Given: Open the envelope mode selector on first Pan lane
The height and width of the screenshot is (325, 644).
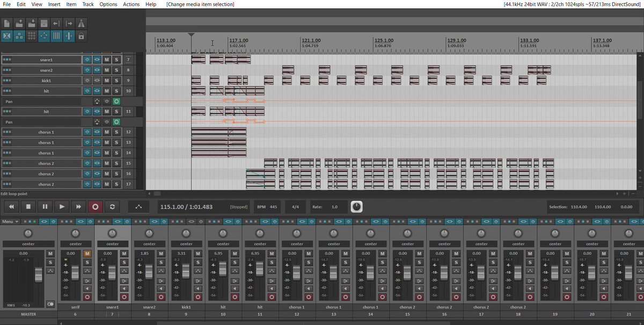Looking at the screenshot, I should pos(97,102).
